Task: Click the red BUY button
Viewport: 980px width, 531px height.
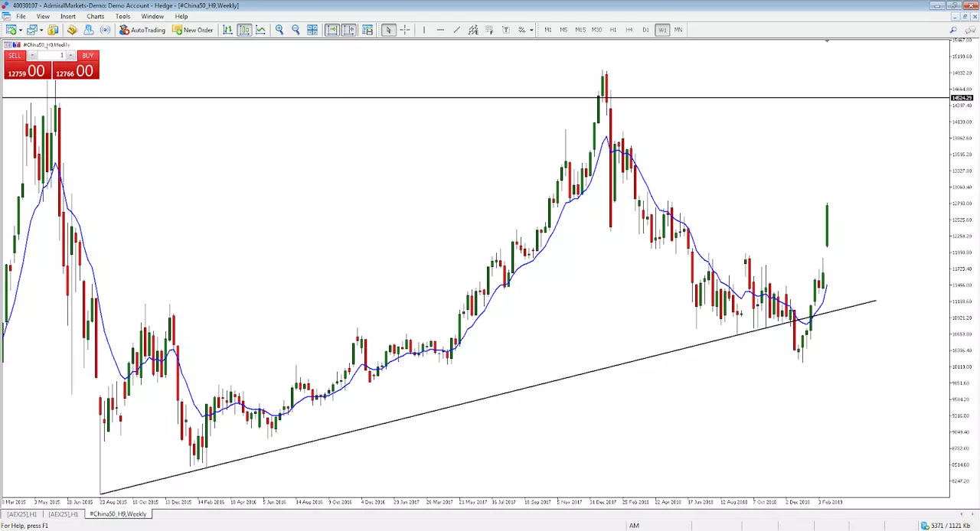Action: 87,56
